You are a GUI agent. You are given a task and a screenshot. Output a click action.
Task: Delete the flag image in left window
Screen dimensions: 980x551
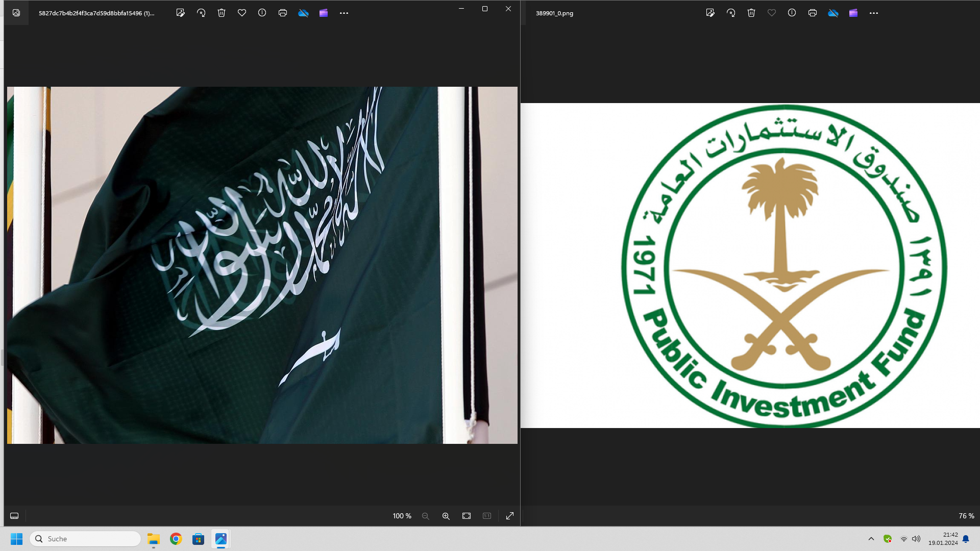click(x=222, y=13)
